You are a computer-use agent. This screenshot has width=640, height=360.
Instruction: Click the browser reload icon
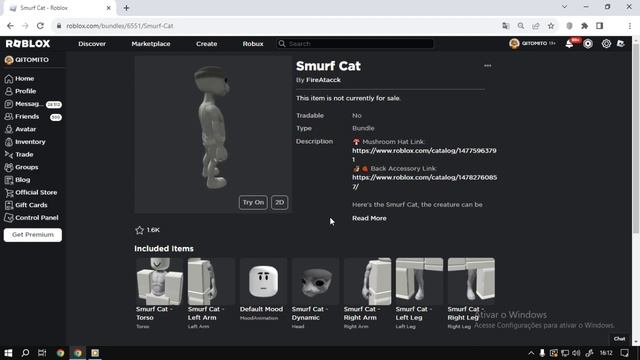pyautogui.click(x=40, y=26)
